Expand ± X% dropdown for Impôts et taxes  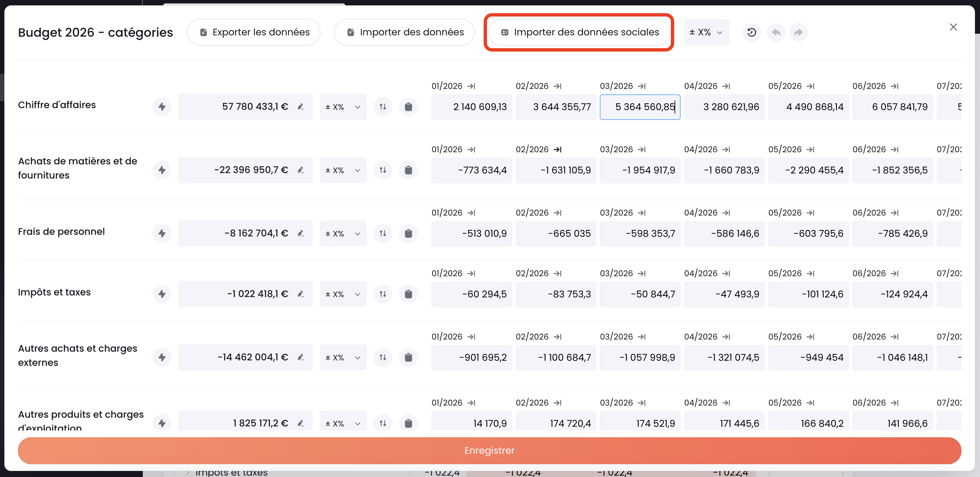pyautogui.click(x=342, y=294)
